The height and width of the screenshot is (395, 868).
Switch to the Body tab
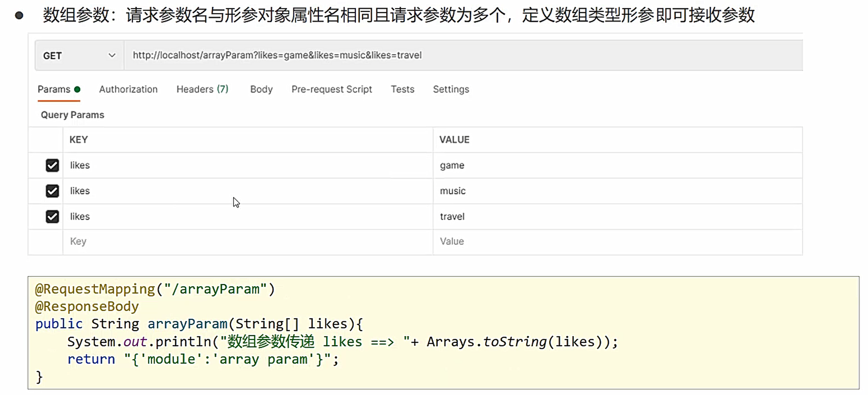pyautogui.click(x=261, y=89)
